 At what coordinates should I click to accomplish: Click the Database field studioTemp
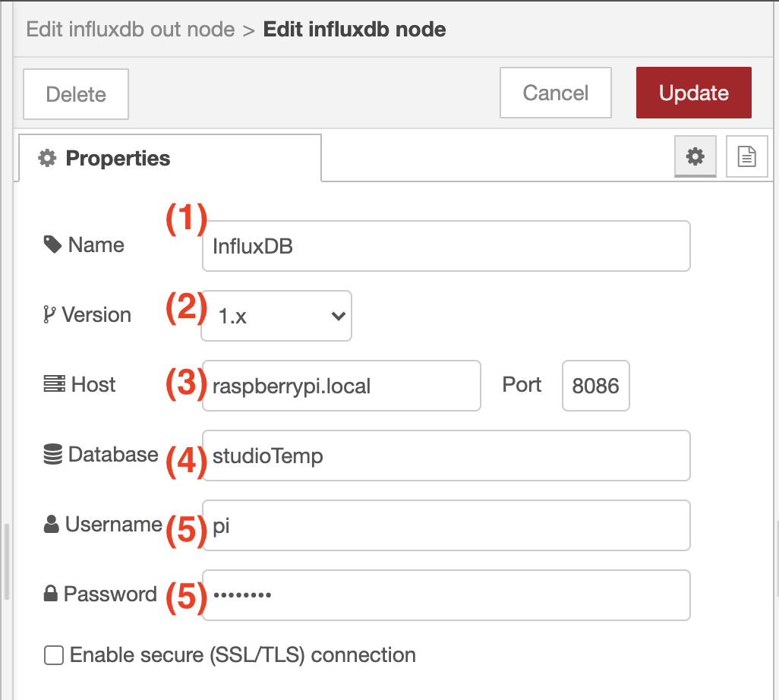tap(446, 456)
